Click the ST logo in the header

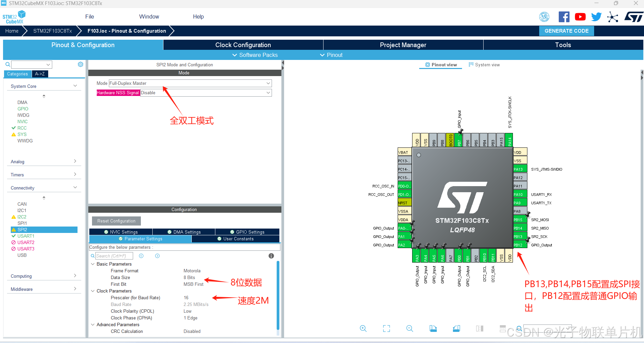(634, 17)
